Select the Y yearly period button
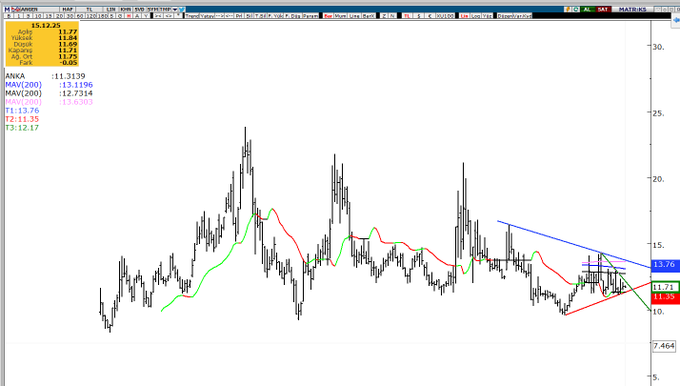680x386 pixels. (x=146, y=16)
